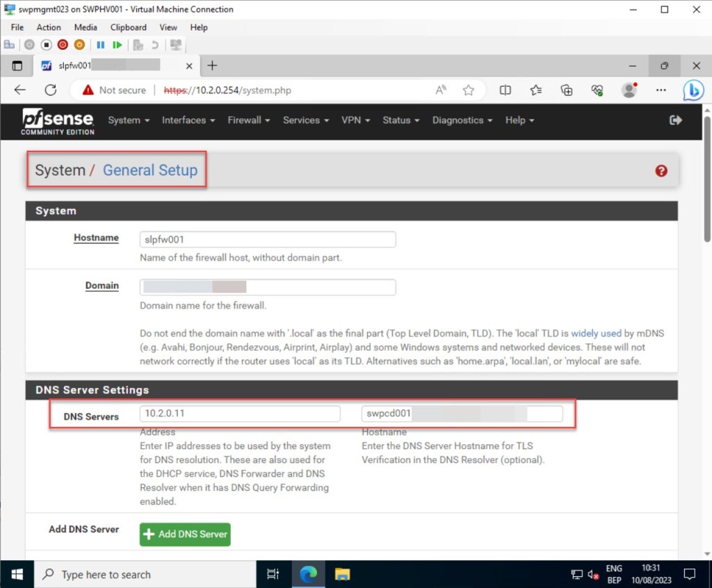Add page to favorites with star icon
The width and height of the screenshot is (712, 588).
coord(469,90)
